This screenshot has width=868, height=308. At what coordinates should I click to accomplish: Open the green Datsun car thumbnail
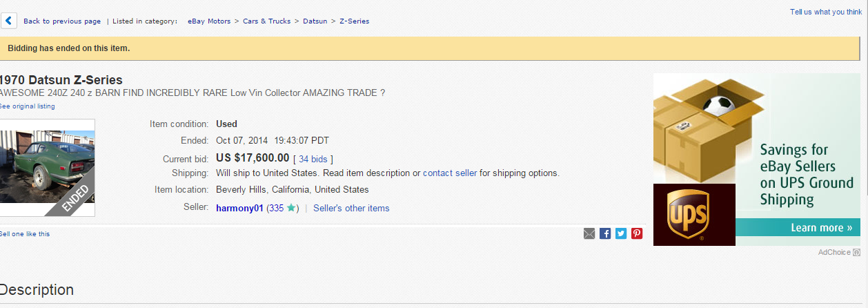click(48, 168)
